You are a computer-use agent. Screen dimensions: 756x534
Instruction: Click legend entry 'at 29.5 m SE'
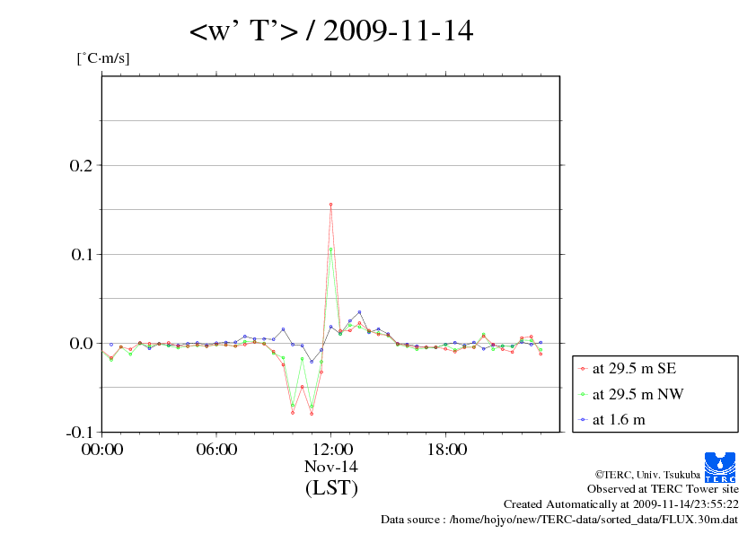(634, 369)
